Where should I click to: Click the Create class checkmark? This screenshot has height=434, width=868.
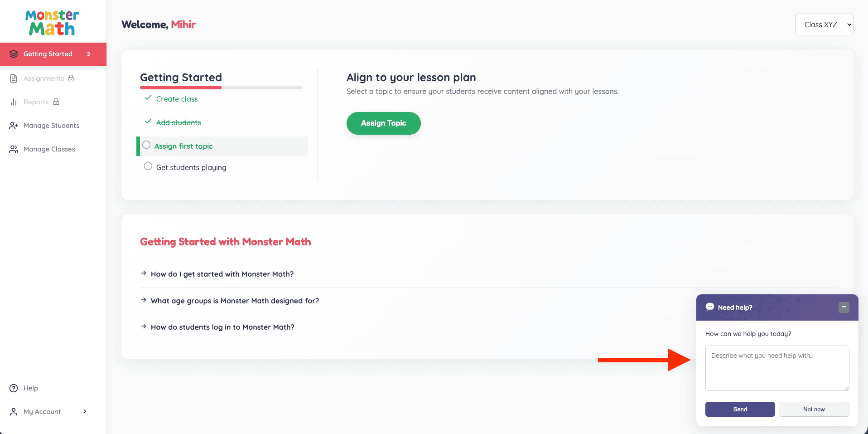(x=148, y=98)
